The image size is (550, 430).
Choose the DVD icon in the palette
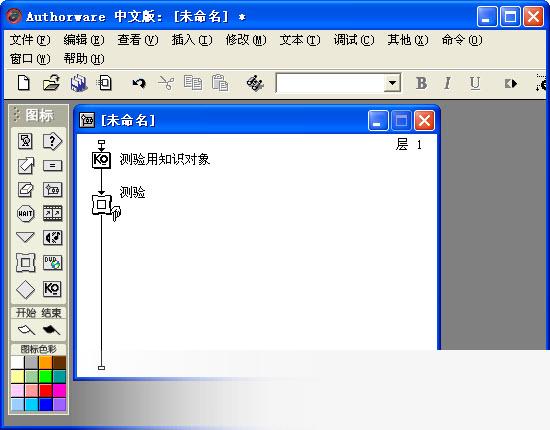[x=52, y=263]
